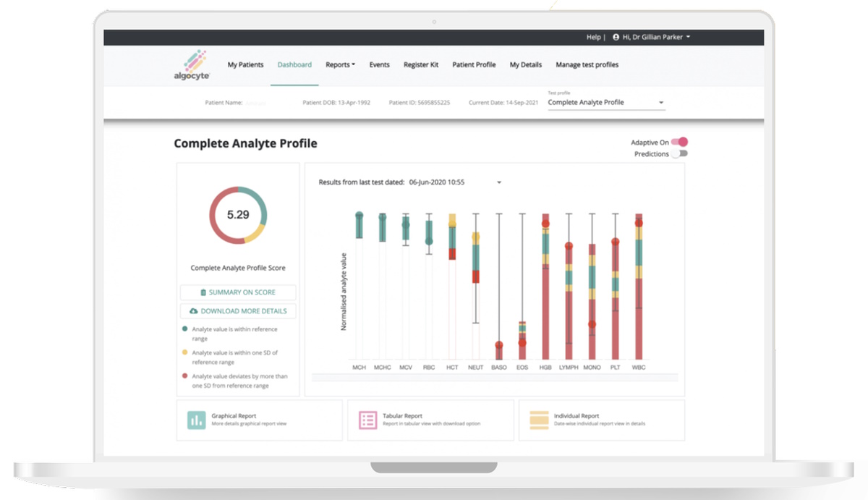Open the Graphical Report card
Screen dimensions: 868x500
[260, 420]
